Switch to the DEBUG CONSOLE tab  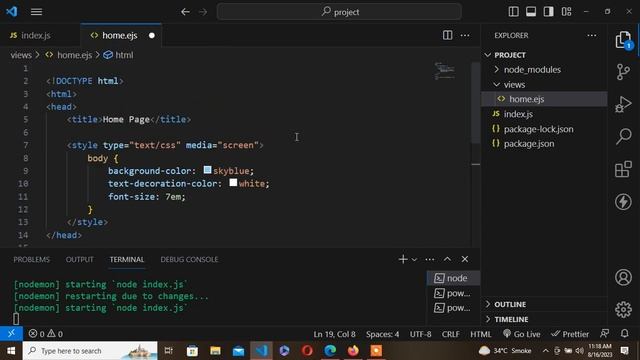189,260
